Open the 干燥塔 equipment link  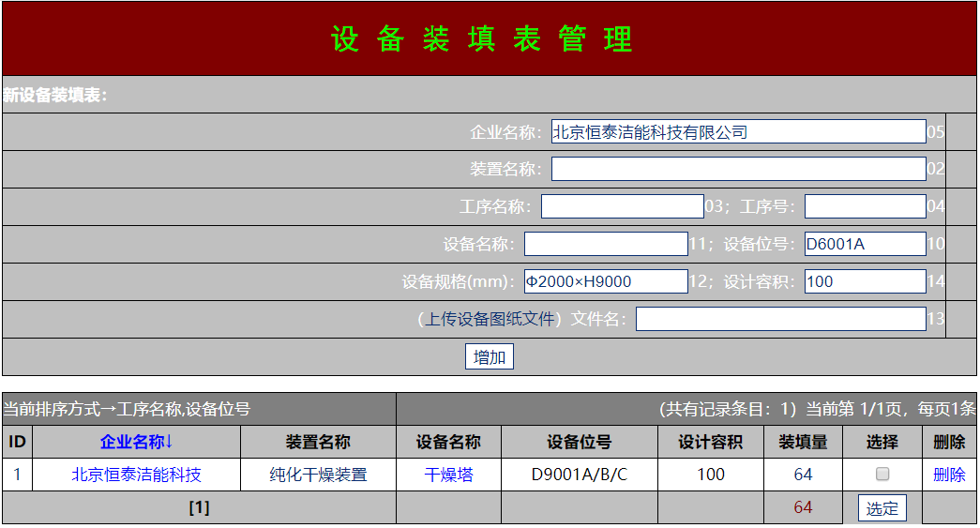(x=448, y=475)
